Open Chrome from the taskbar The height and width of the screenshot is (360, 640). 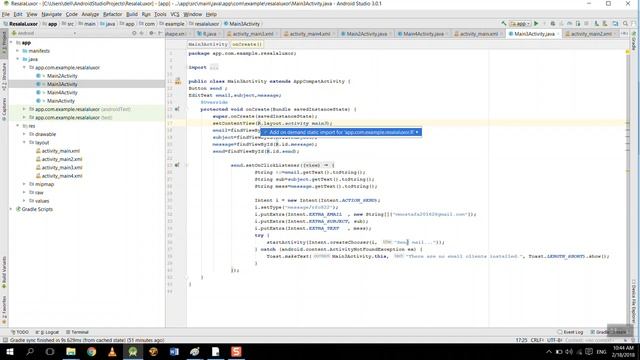click(91, 351)
